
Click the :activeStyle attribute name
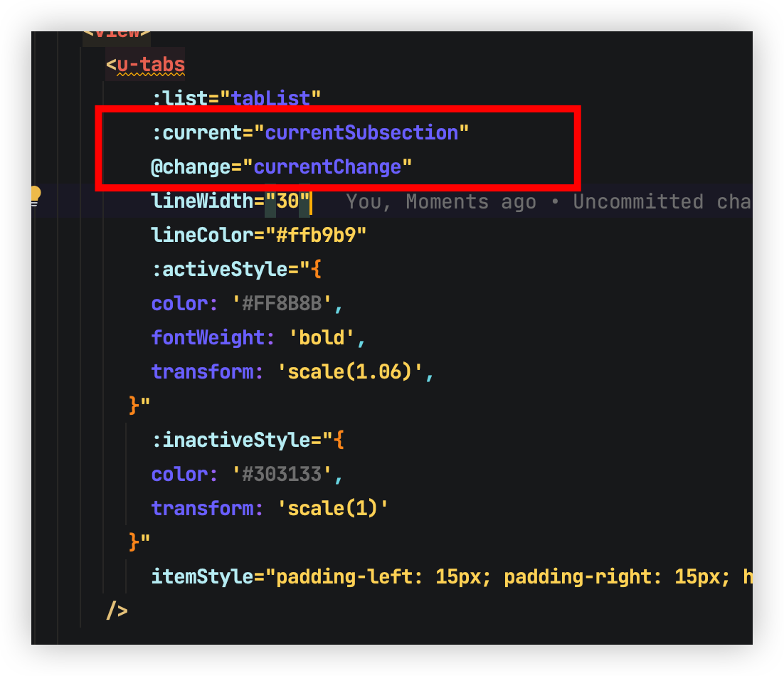(224, 270)
